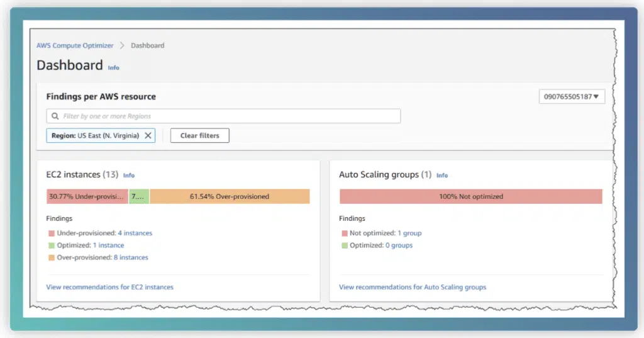Open the AWS Compute Optimizer breadcrumb link
The height and width of the screenshot is (338, 644).
click(75, 46)
